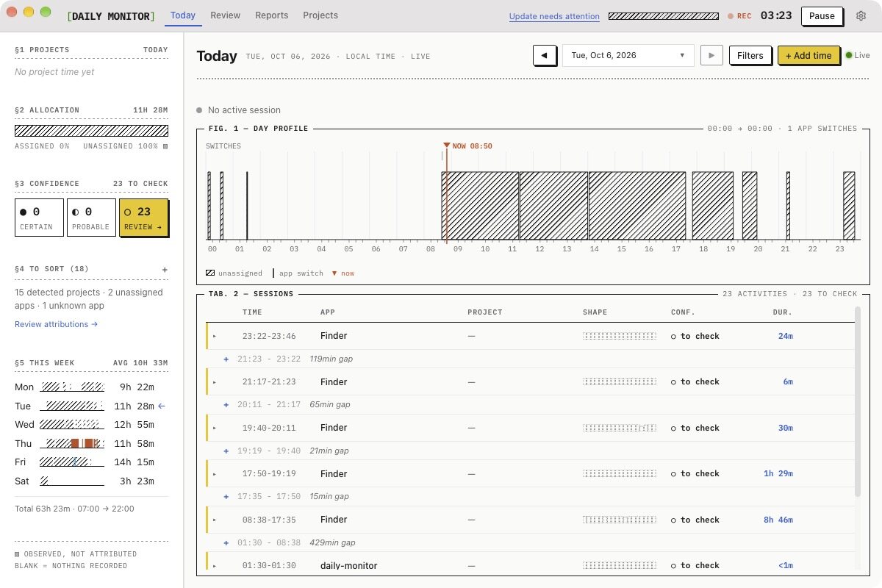Add time to the 21:23 - 22:22 gap
The image size is (882, 588).
(226, 359)
